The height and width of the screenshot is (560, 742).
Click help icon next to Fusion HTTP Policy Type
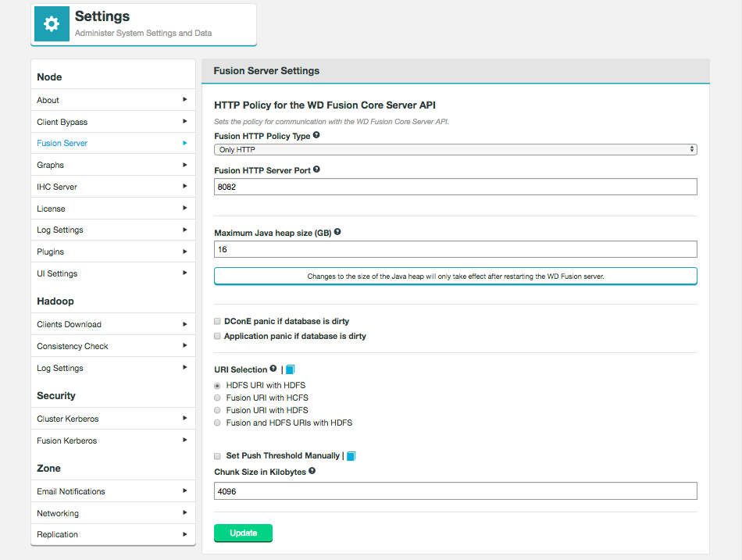(316, 135)
